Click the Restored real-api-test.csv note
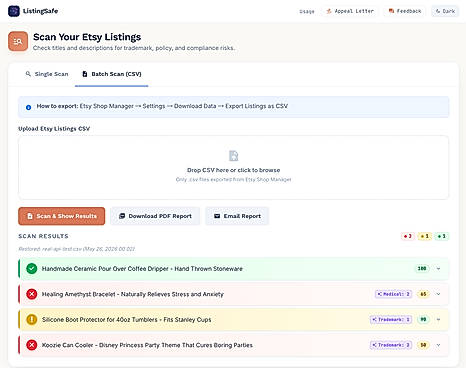The width and height of the screenshot is (466, 368). [76, 249]
